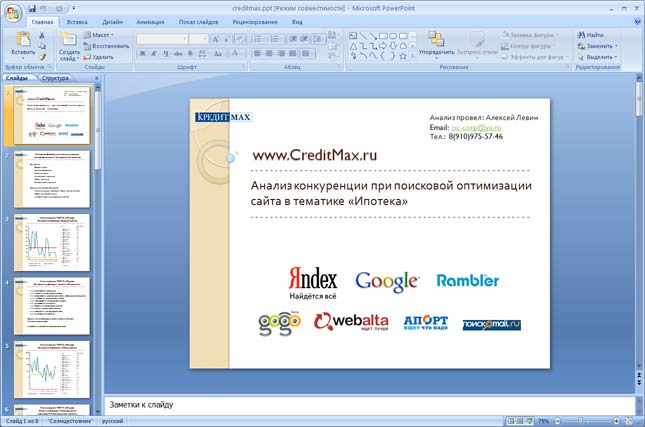Switch to the Слайды pane tab

tap(17, 78)
